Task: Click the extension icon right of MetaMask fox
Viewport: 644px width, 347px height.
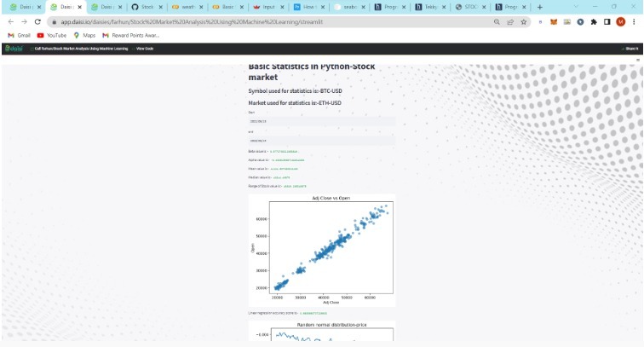Action: (x=566, y=22)
